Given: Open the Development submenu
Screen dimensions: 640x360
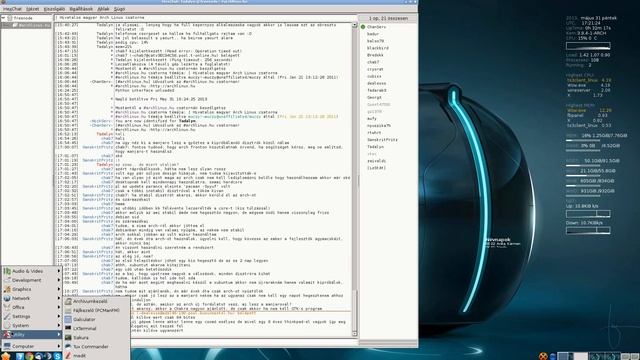Looking at the screenshot, I should click(x=32, y=280).
